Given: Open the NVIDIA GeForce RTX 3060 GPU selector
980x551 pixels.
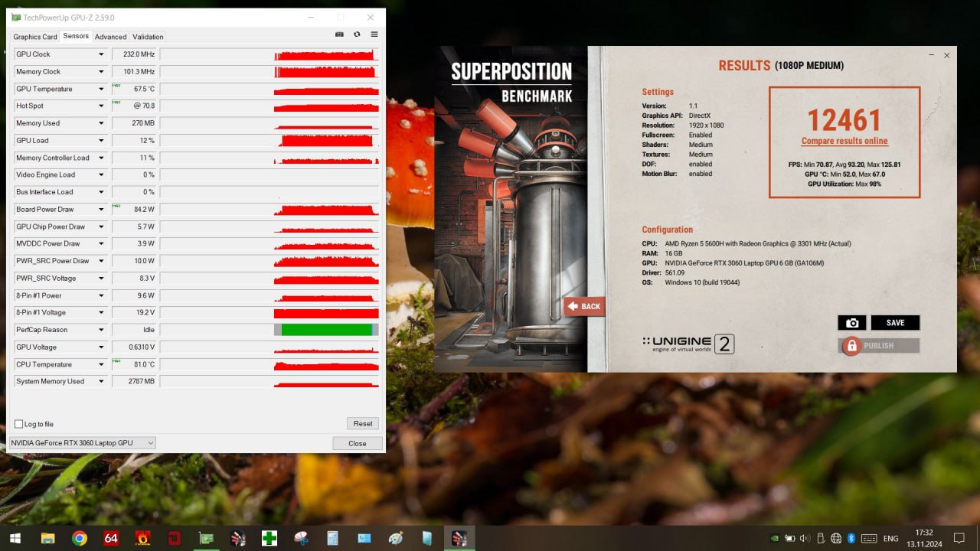Looking at the screenshot, I should (83, 443).
